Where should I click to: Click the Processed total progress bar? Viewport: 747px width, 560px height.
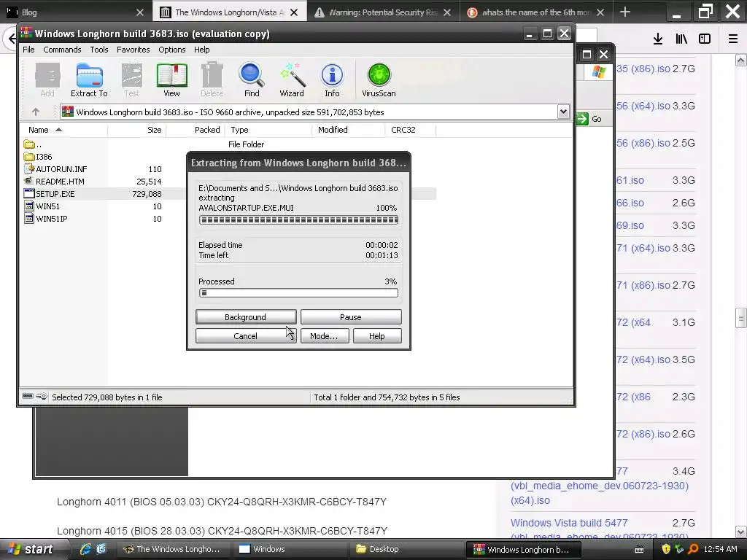[298, 293]
